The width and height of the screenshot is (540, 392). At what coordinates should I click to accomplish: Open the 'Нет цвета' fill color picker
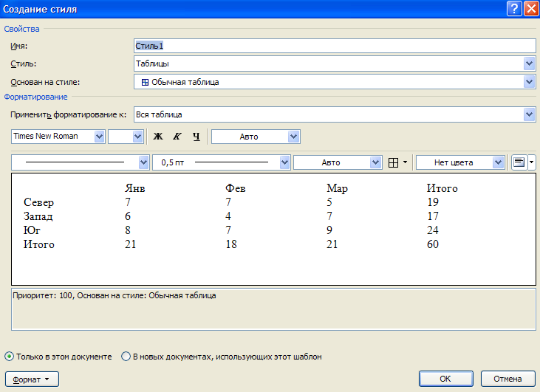(499, 162)
